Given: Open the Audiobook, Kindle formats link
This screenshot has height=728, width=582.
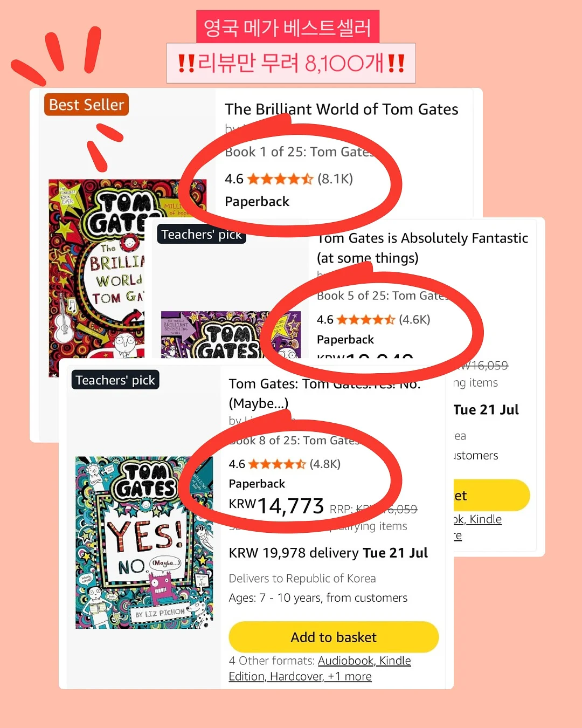Looking at the screenshot, I should (364, 661).
